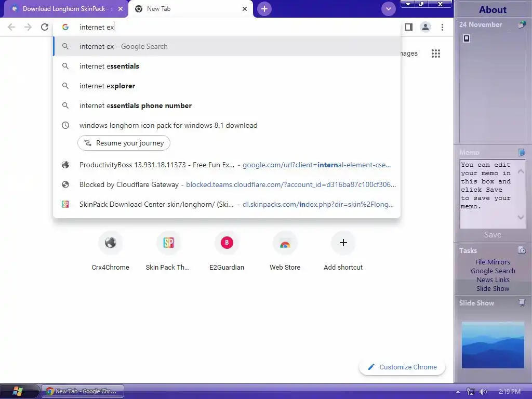Open the Chrome profile avatar
Screen dimensions: 532x399
click(425, 27)
